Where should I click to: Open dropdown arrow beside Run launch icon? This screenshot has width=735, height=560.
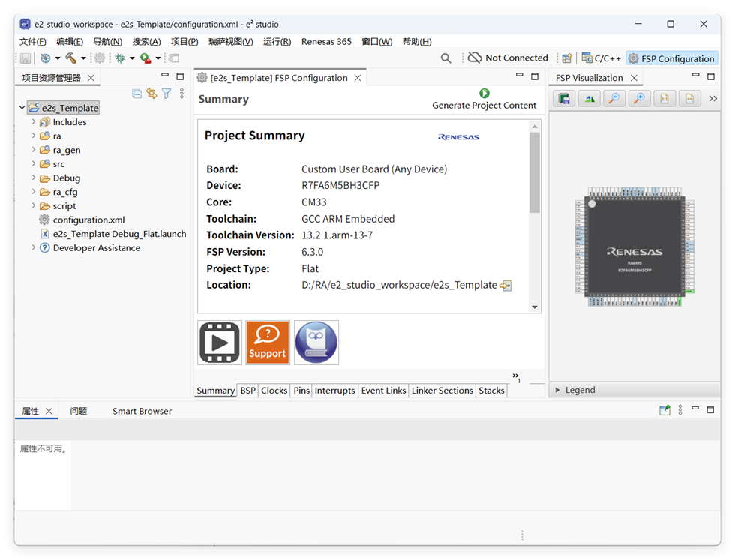[158, 58]
